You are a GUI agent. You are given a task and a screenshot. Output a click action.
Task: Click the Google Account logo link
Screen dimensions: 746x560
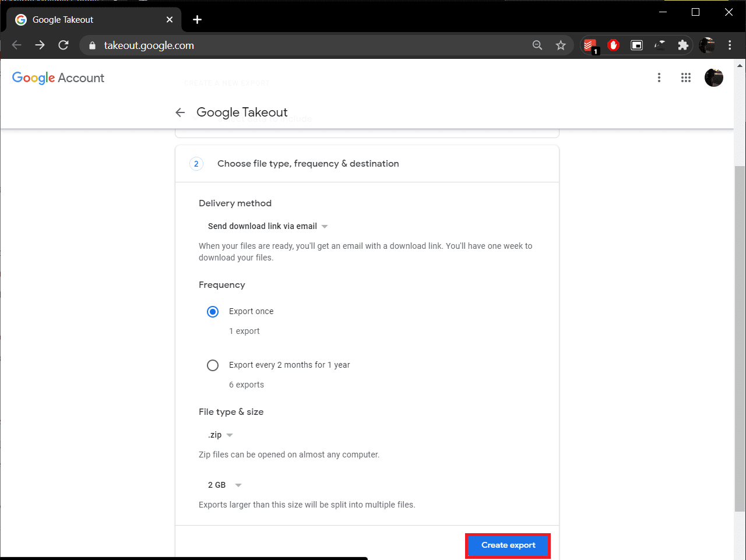pos(58,78)
